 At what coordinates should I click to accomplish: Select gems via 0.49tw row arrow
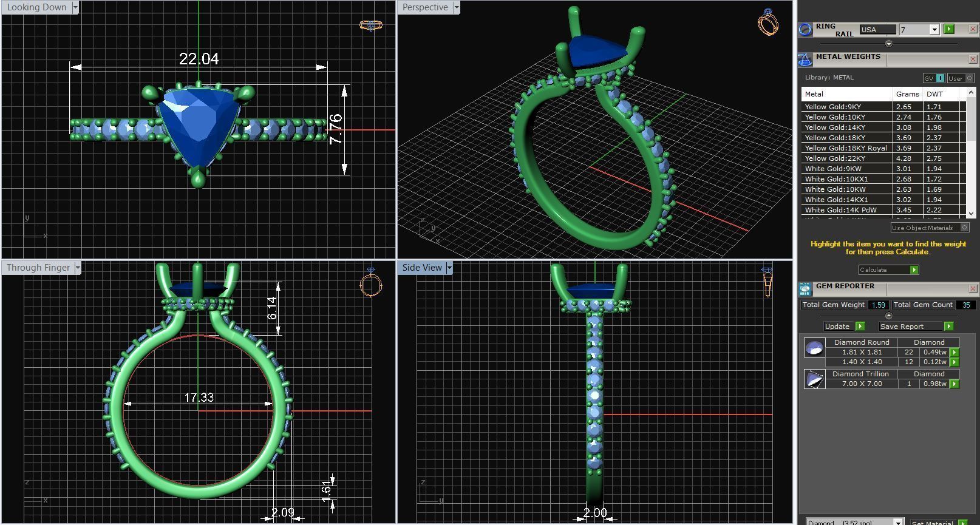point(954,352)
